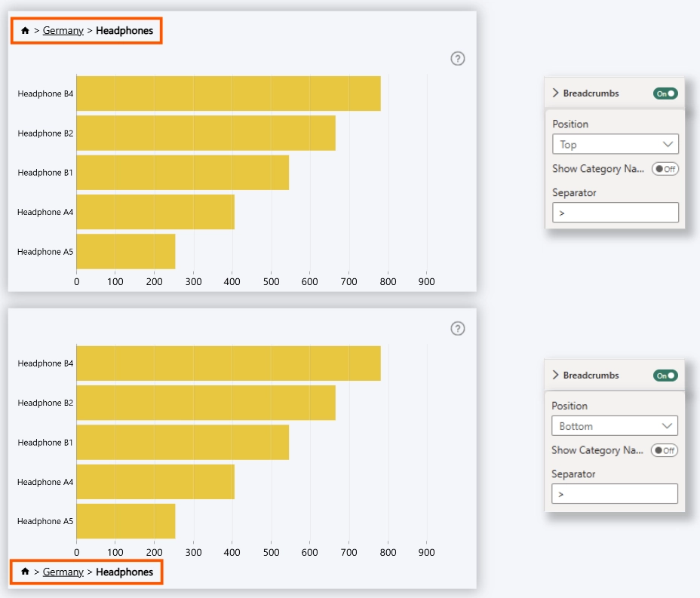This screenshot has height=598, width=700.
Task: Turn off Breadcrumbs in the Bottom-position panel
Action: pos(665,376)
